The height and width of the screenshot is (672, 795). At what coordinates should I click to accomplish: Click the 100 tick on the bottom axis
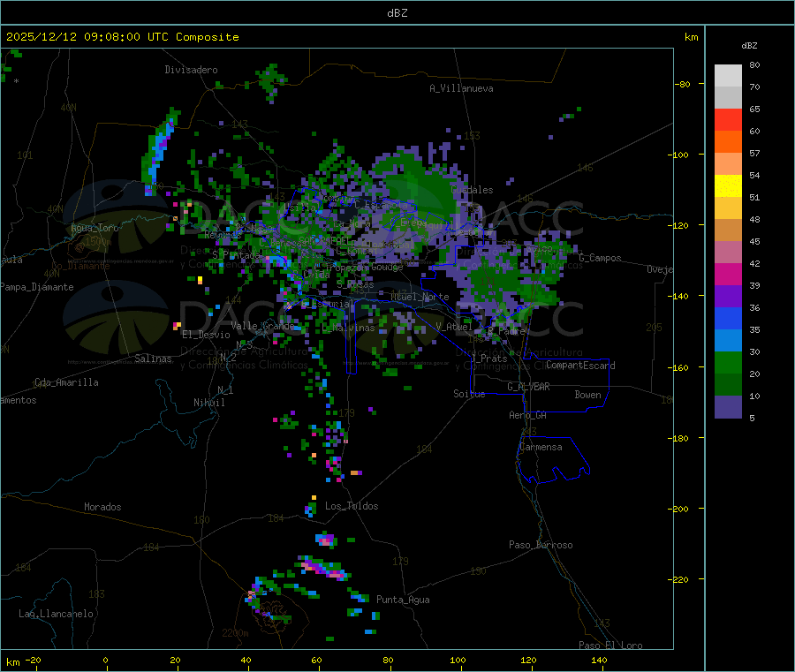[458, 660]
